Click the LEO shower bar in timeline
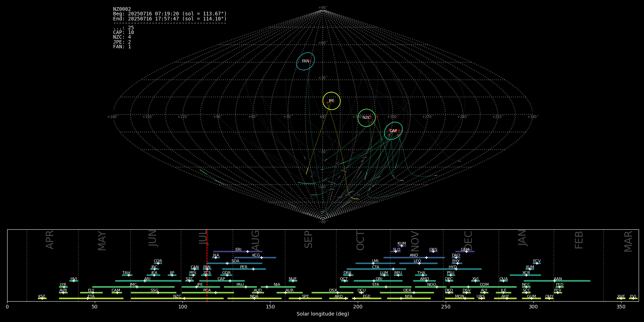 (x=418, y=263)
